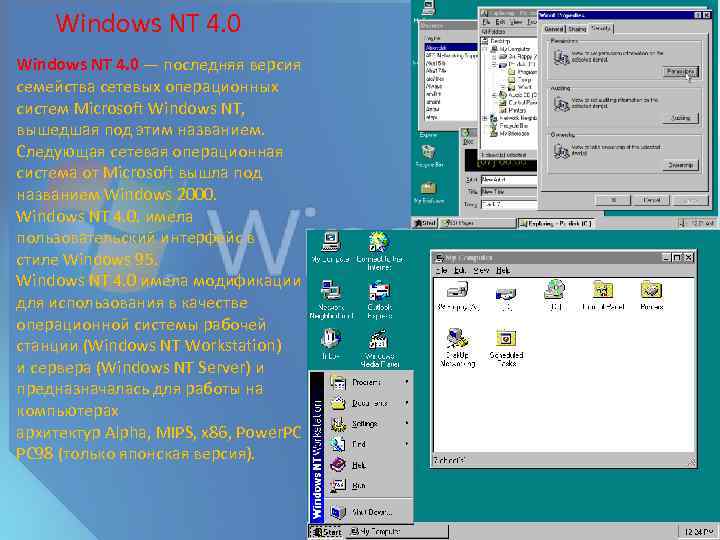
Task: Confirm the Properties dialog with OK
Action: click(613, 200)
